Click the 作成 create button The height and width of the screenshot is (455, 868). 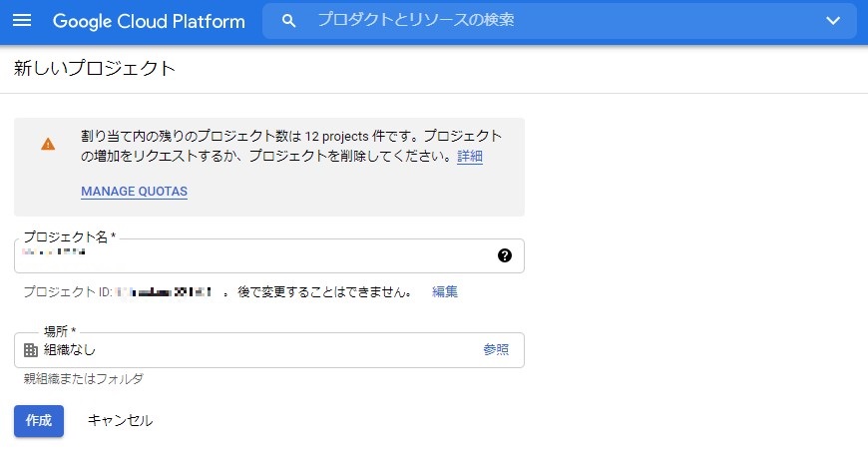(x=39, y=421)
